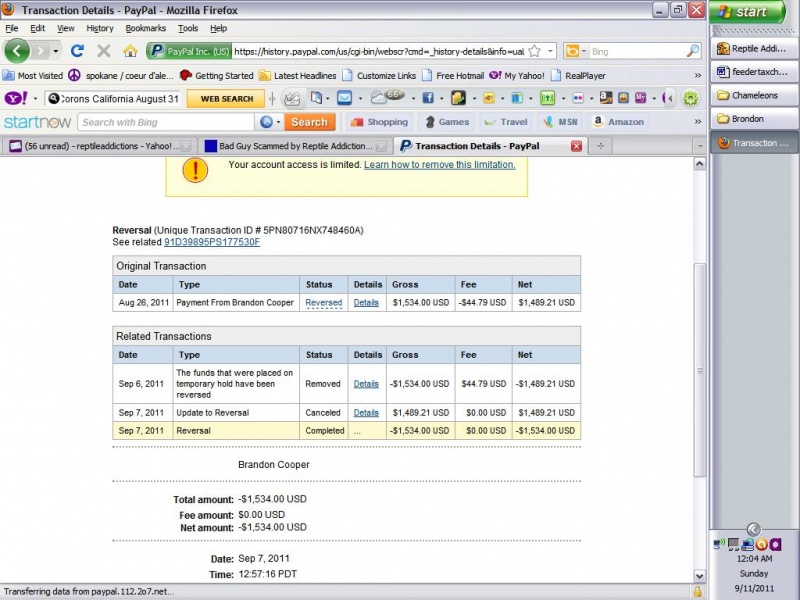Click the PayPal Inc. site identity badge

(190, 51)
